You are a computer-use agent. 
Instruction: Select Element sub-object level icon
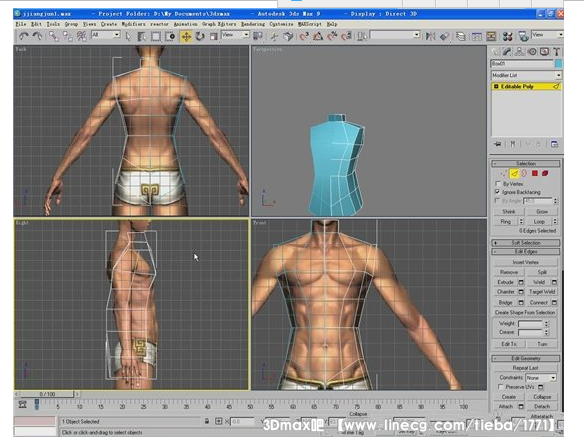click(545, 173)
